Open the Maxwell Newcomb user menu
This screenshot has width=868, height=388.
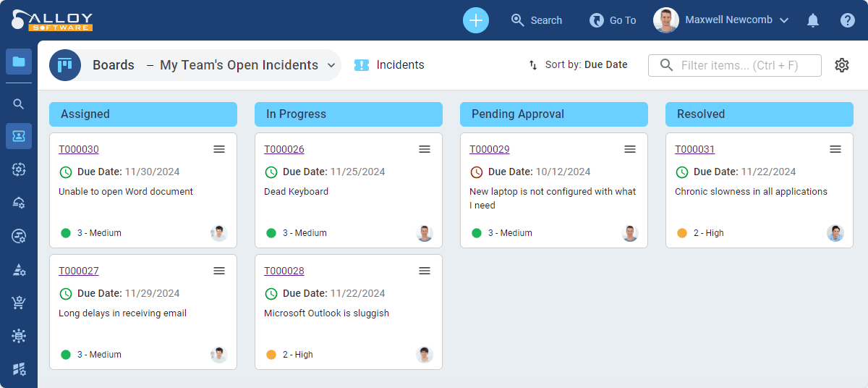[721, 20]
